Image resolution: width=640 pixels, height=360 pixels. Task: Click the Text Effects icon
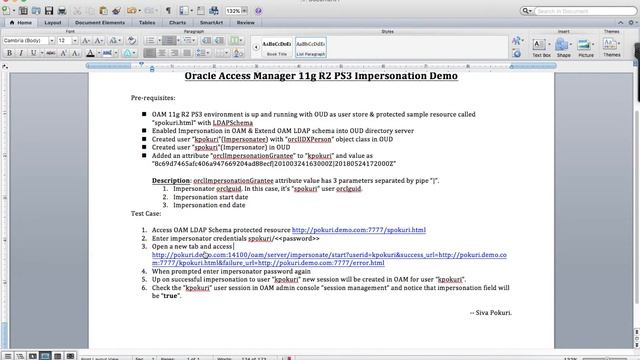[128, 53]
